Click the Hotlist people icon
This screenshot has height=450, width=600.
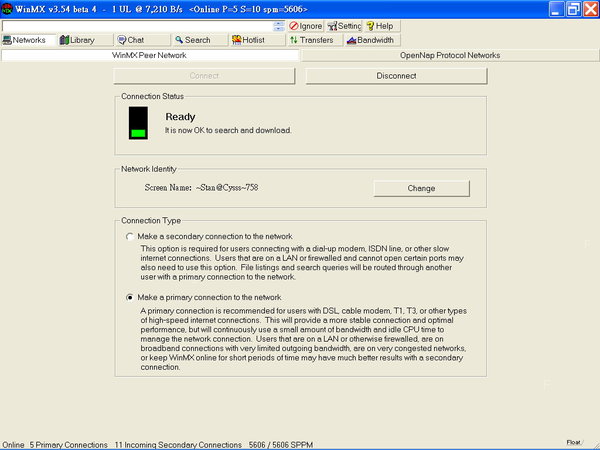[x=236, y=39]
